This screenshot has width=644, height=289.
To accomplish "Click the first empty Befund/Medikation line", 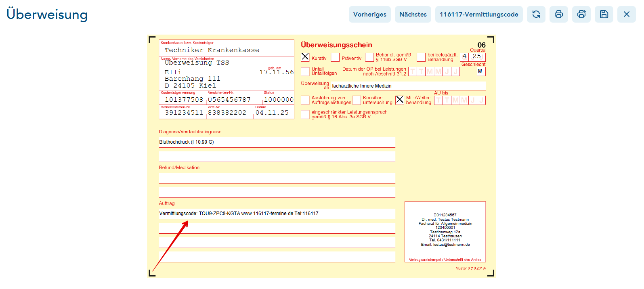I will click(x=277, y=178).
